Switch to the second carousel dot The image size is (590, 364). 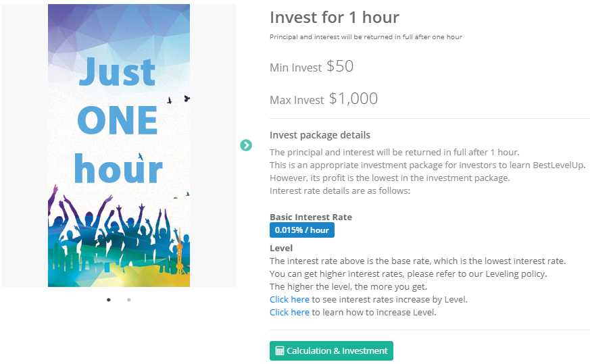129,300
